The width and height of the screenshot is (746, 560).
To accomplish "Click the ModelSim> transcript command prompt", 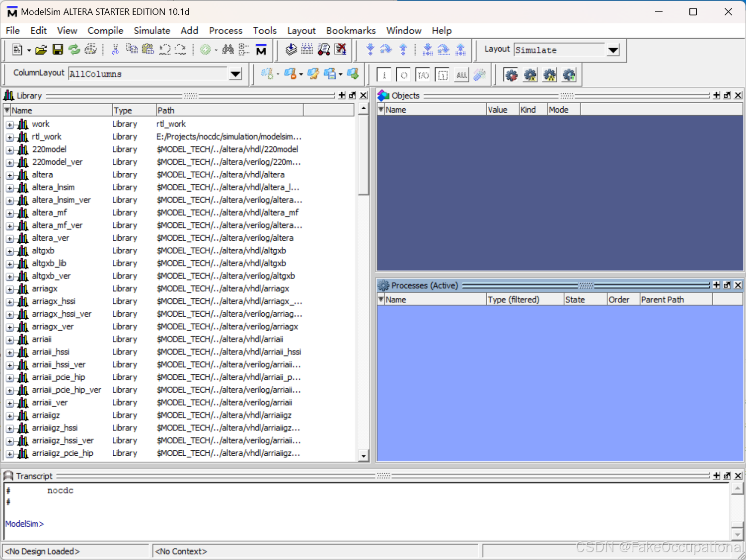I will pos(24,524).
